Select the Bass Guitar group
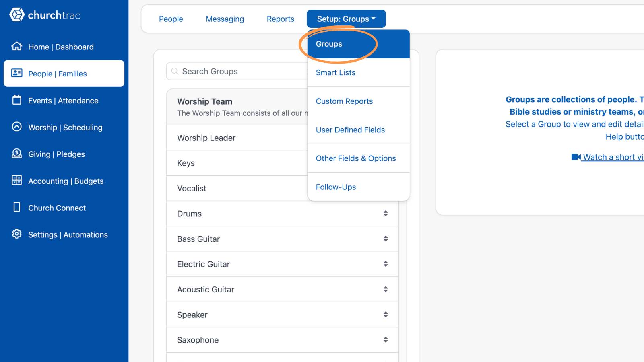This screenshot has height=362, width=644. point(282,239)
